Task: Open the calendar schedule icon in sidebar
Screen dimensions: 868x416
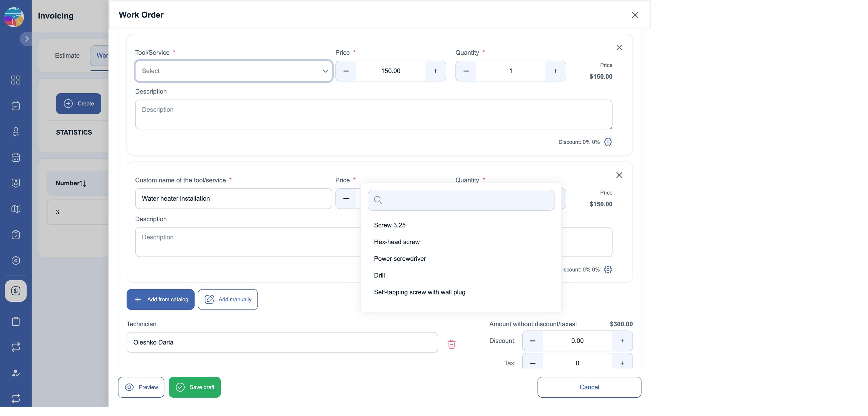Action: (x=16, y=157)
